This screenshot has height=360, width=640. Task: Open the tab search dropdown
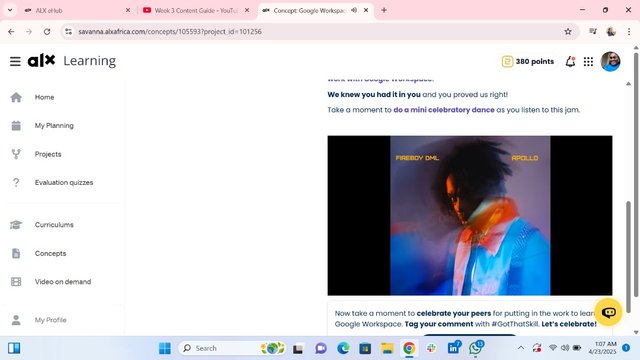[x=10, y=10]
